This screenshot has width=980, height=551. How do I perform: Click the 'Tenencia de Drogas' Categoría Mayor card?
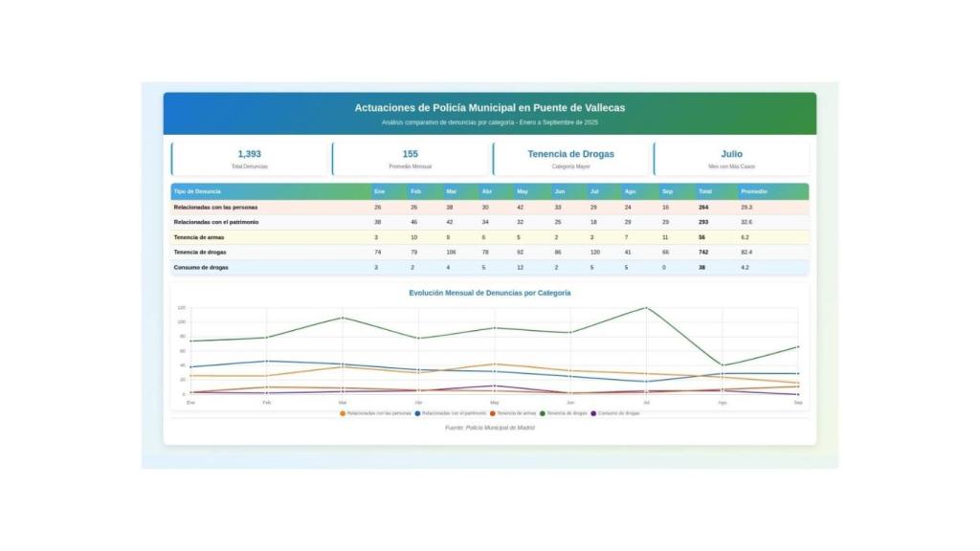[x=570, y=159]
